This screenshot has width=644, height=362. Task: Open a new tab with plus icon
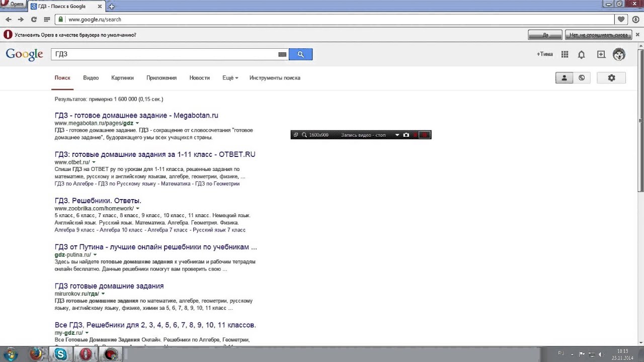[111, 7]
